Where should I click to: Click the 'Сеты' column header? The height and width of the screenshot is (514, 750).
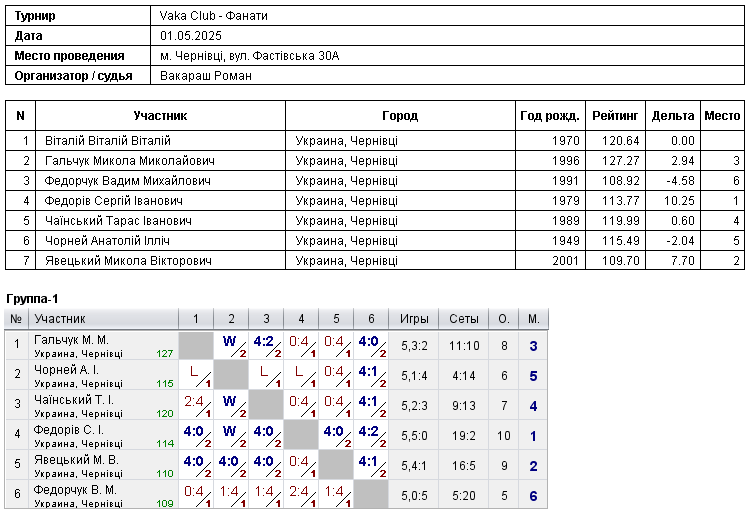pos(463,319)
